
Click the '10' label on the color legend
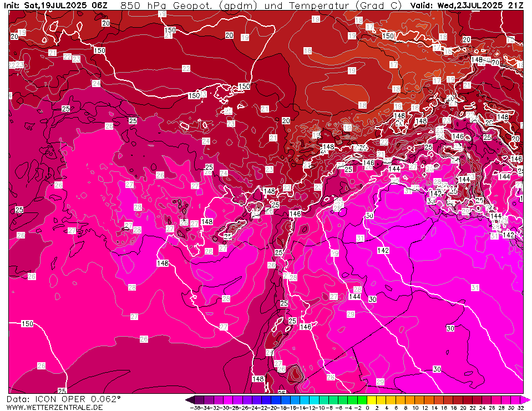coord(416,408)
